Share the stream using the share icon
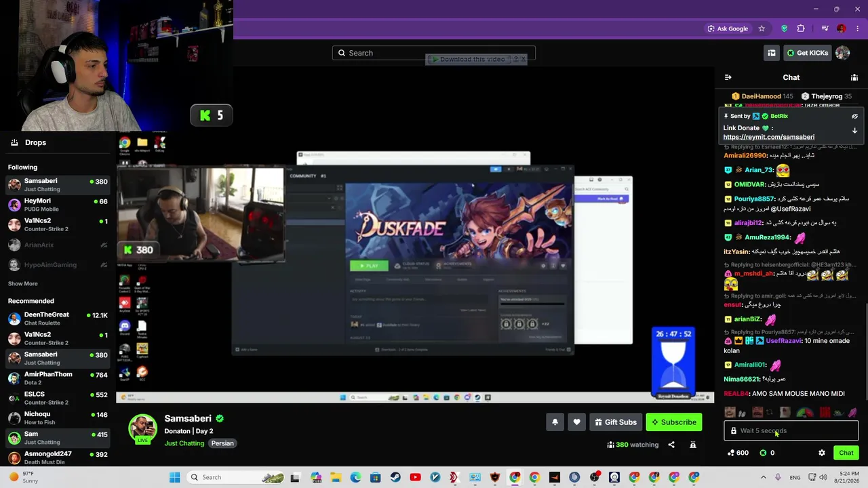Viewport: 868px width, 488px height. (x=671, y=445)
